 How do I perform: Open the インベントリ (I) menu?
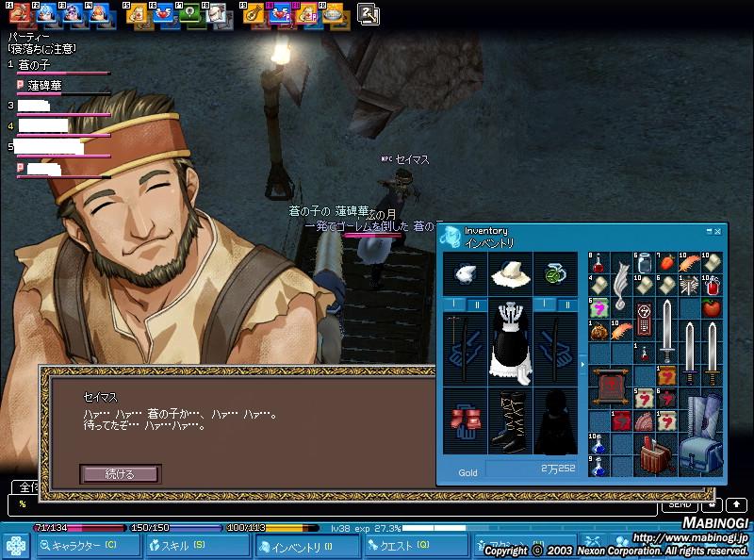coord(307,546)
